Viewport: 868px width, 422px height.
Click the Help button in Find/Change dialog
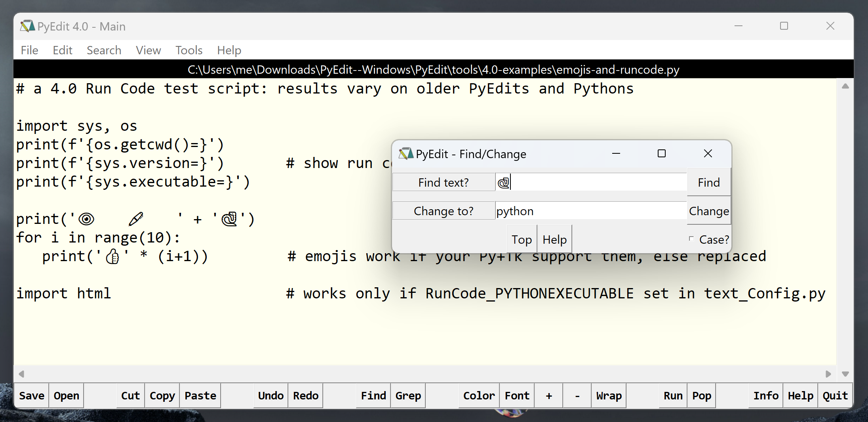[554, 239]
